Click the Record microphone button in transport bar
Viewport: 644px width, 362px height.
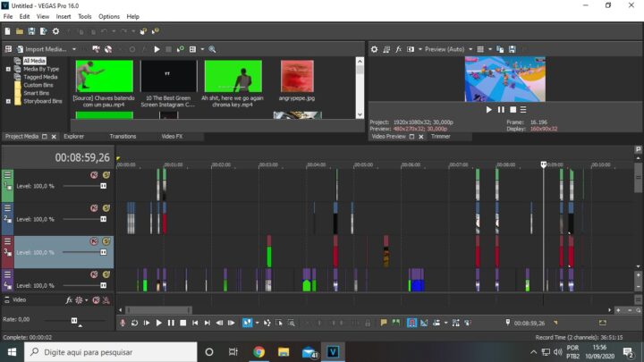[x=123, y=323]
